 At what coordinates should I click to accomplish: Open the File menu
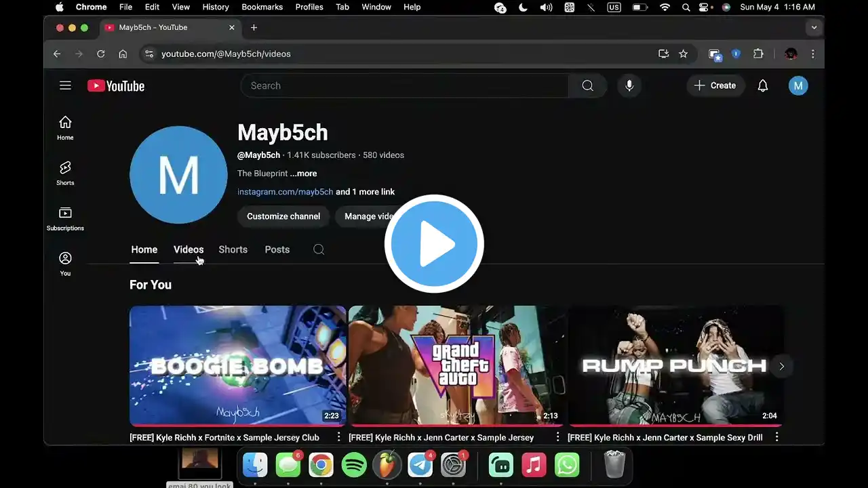pyautogui.click(x=125, y=7)
